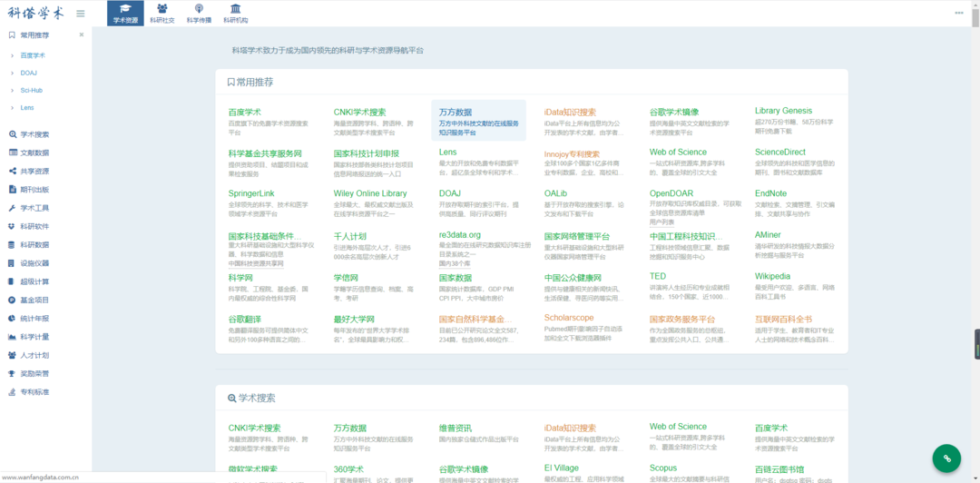Image resolution: width=980 pixels, height=483 pixels.
Task: Open the 千人计划 link
Action: (350, 236)
